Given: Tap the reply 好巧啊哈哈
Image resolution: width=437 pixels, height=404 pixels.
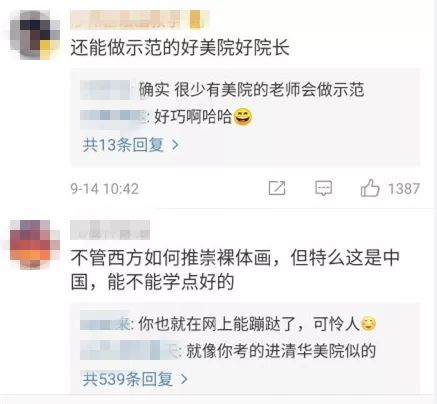Looking at the screenshot, I should pos(203,117).
